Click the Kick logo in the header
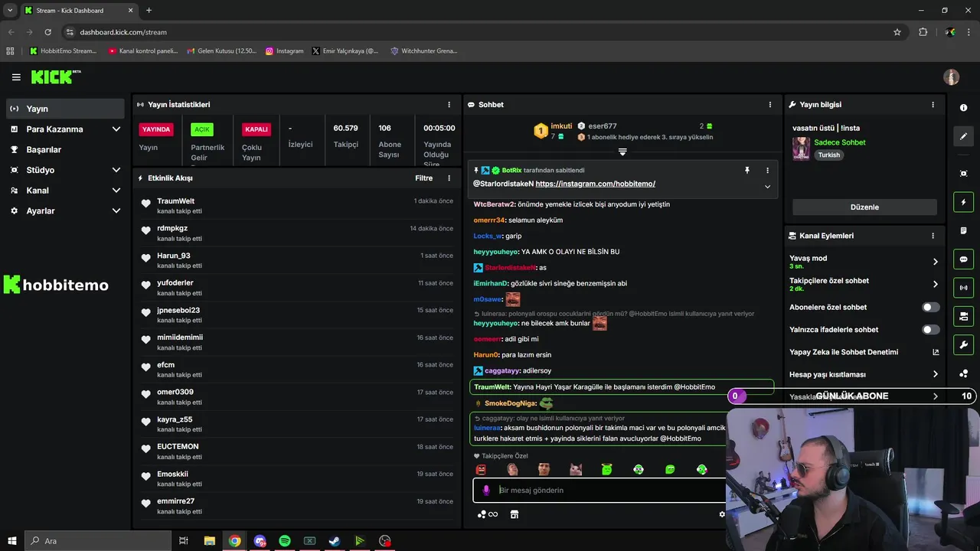This screenshot has height=551, width=980. pyautogui.click(x=55, y=77)
